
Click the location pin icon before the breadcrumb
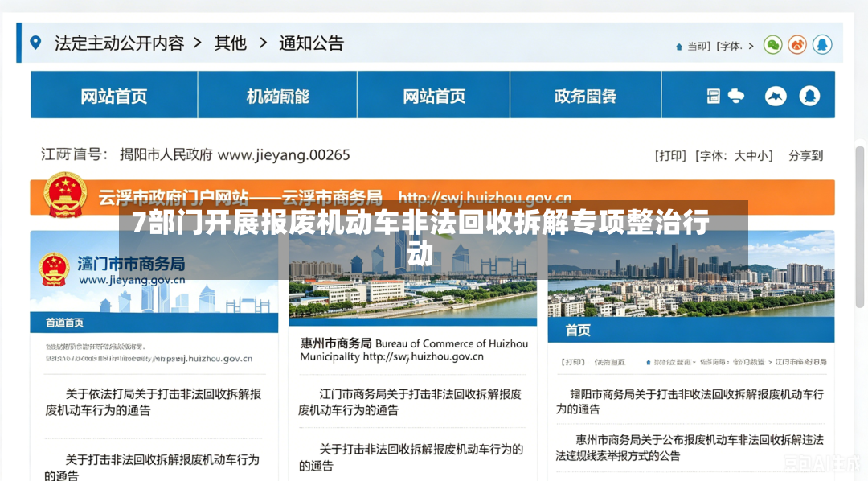tap(35, 43)
